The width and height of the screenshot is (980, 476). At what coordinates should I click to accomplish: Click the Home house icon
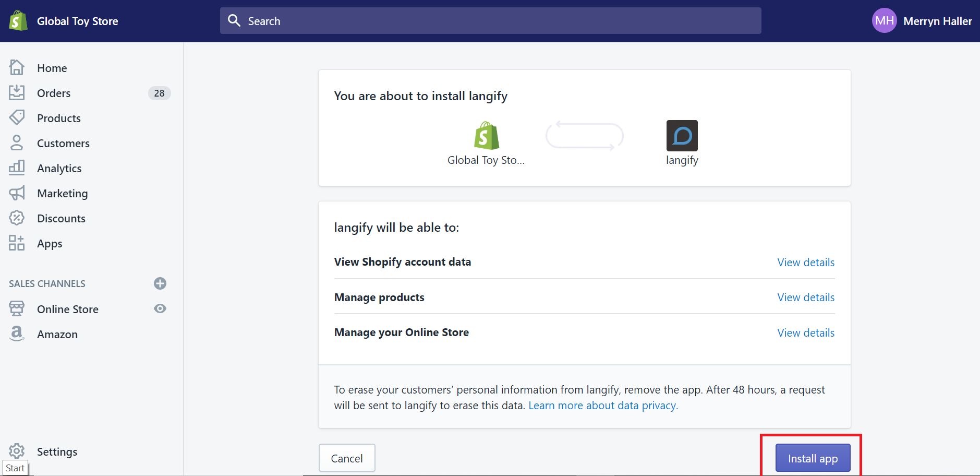[x=17, y=67]
